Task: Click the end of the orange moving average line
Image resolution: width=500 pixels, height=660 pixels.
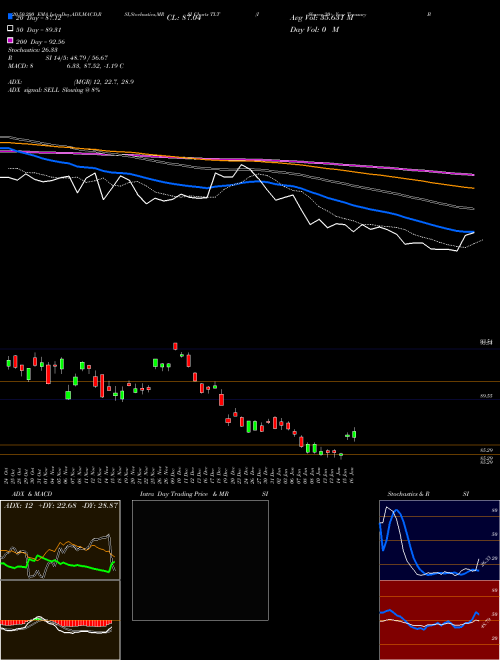Action: (473, 188)
